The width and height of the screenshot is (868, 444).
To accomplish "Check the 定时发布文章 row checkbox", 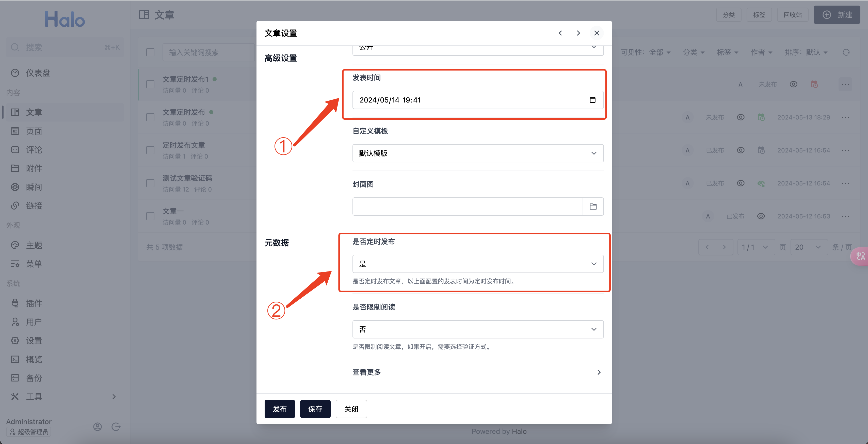I will pos(150,150).
